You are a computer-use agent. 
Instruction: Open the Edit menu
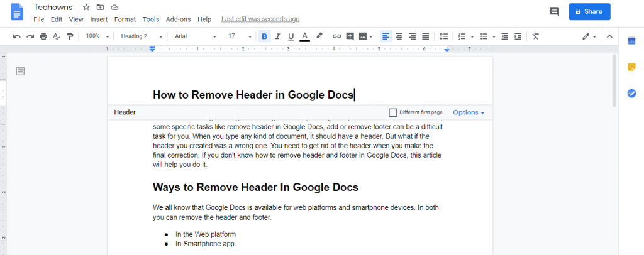(x=56, y=19)
